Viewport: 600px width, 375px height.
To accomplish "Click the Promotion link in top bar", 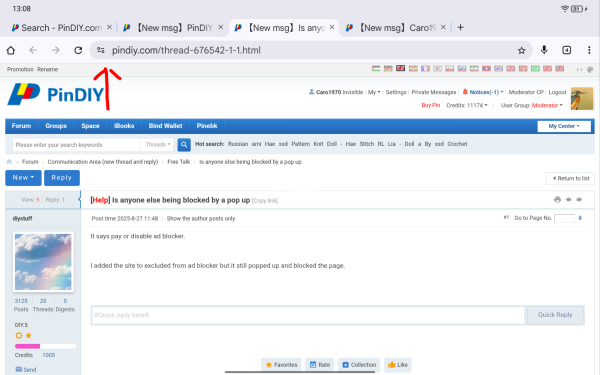I will pyautogui.click(x=20, y=69).
